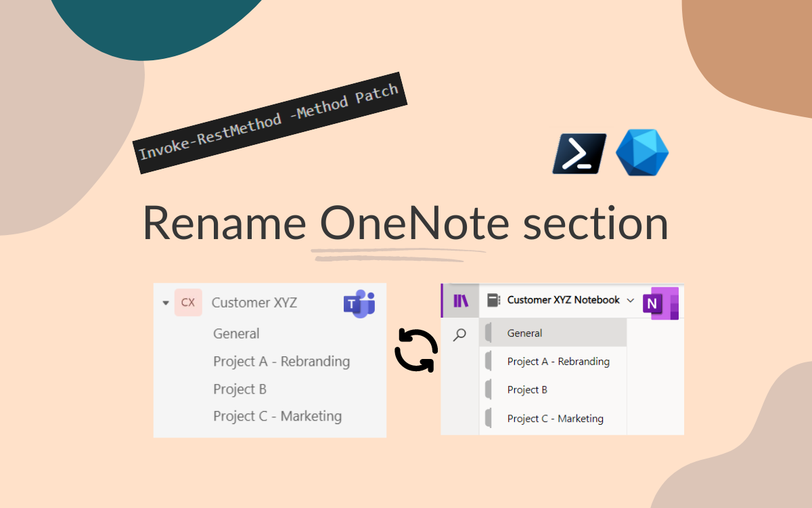Click the Microsoft Teams logo
Image resolution: width=812 pixels, height=508 pixels.
click(x=359, y=303)
